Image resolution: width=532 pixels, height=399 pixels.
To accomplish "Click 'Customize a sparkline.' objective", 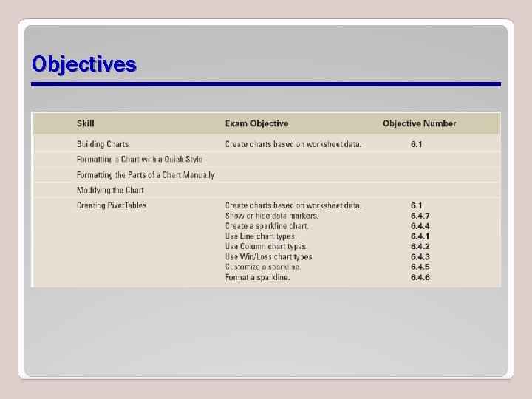I will pyautogui.click(x=263, y=267).
